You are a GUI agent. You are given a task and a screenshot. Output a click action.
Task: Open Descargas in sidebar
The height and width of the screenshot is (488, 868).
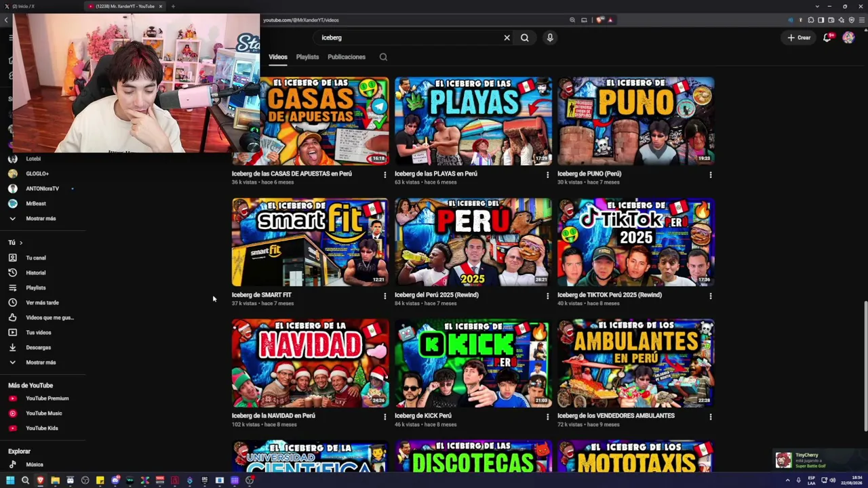pos(39,347)
